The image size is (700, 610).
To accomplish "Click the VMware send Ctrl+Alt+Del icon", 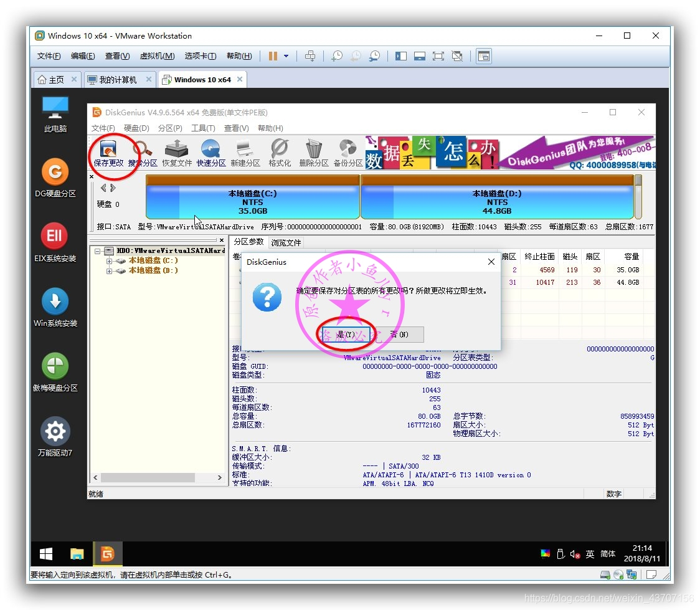I will click(x=310, y=56).
